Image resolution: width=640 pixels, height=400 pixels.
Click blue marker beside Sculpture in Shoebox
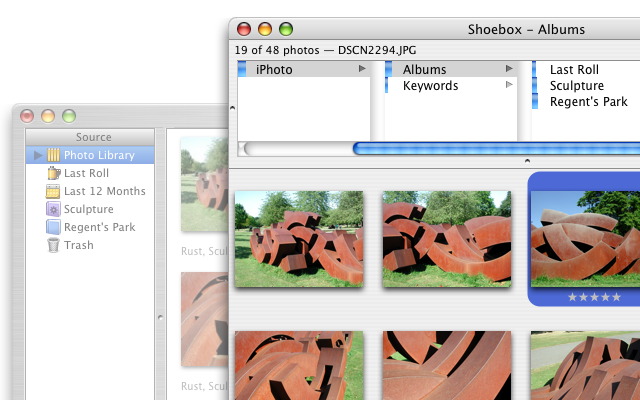pyautogui.click(x=535, y=85)
